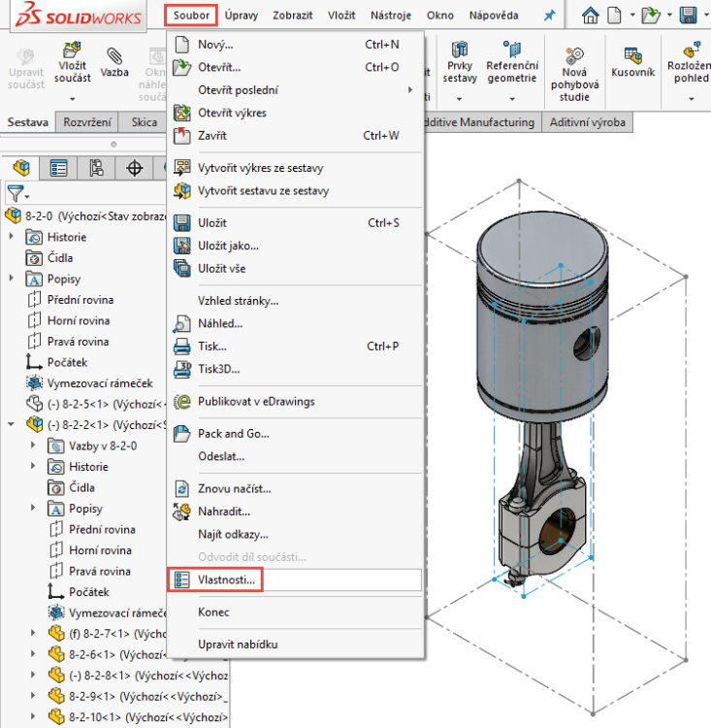The image size is (711, 728).
Task: Click Prvky sestavy tool
Action: pyautogui.click(x=460, y=62)
